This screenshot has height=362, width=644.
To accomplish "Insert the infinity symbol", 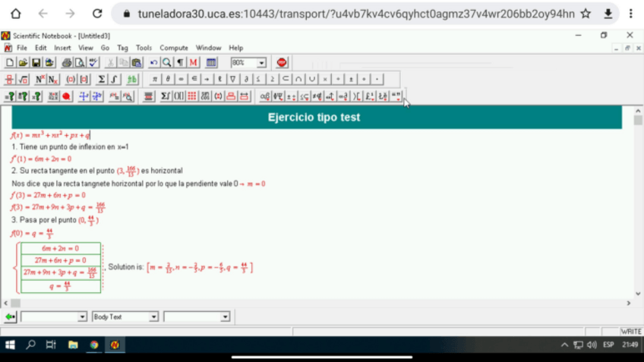I will (x=181, y=79).
